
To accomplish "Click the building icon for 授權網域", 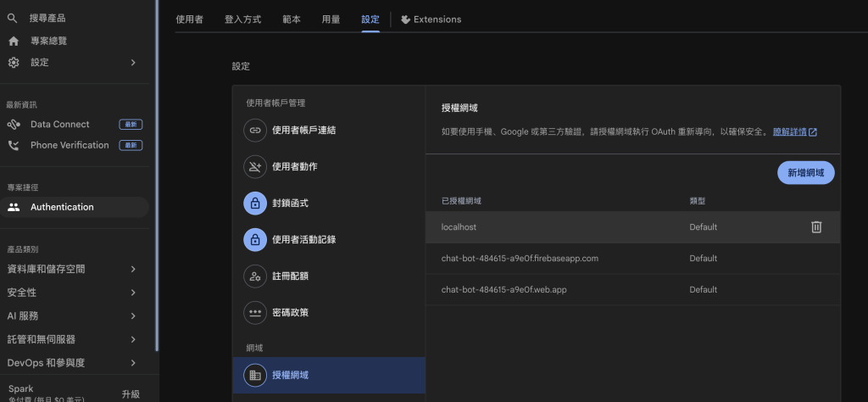I will click(x=255, y=375).
